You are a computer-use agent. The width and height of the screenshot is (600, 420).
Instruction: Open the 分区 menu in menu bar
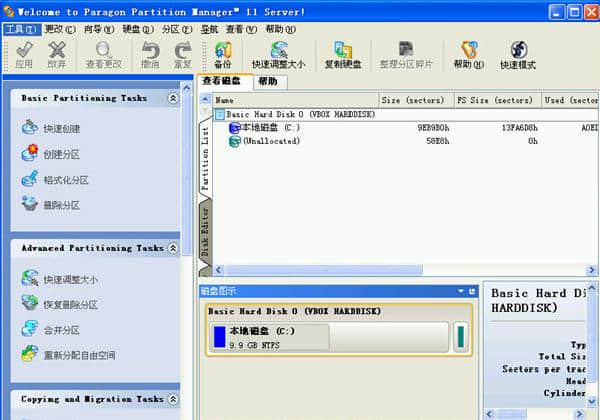170,29
